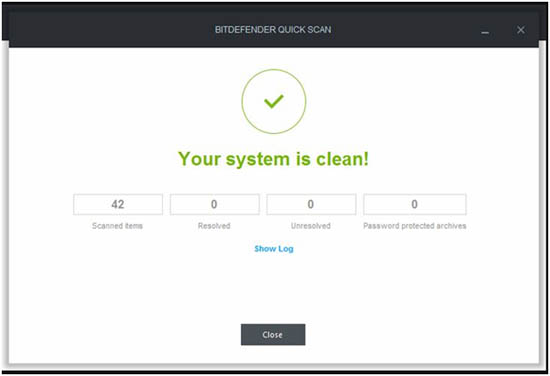
Task: Click the zero value above Resolved
Action: click(214, 204)
